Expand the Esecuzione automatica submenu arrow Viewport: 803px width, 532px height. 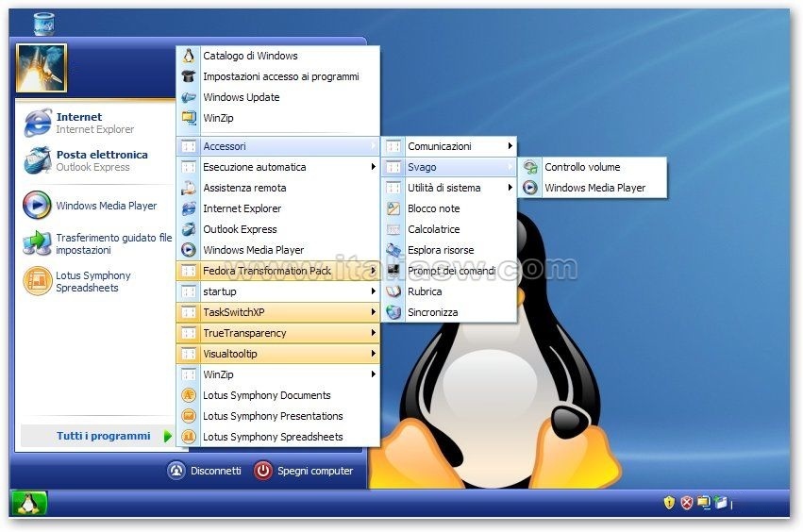pos(374,167)
